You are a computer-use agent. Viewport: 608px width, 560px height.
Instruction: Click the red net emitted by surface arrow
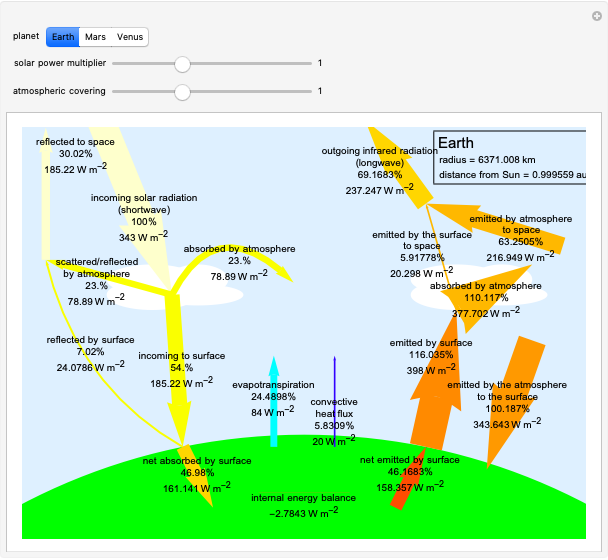pyautogui.click(x=402, y=490)
